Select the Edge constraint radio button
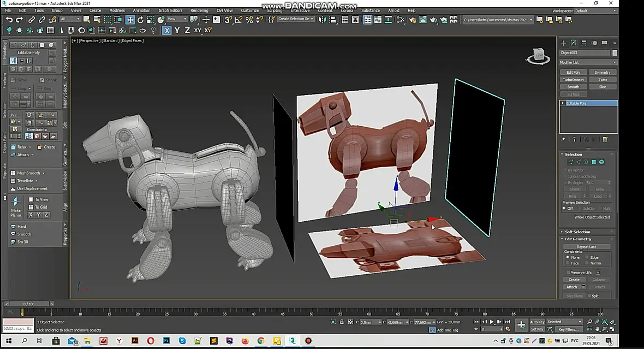Image resolution: width=644 pixels, height=349 pixels. [587, 257]
